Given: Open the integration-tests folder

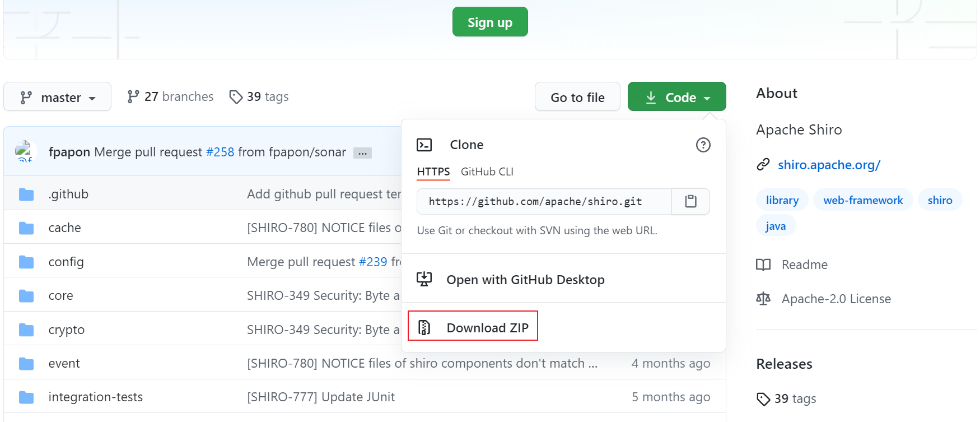Looking at the screenshot, I should coord(96,397).
